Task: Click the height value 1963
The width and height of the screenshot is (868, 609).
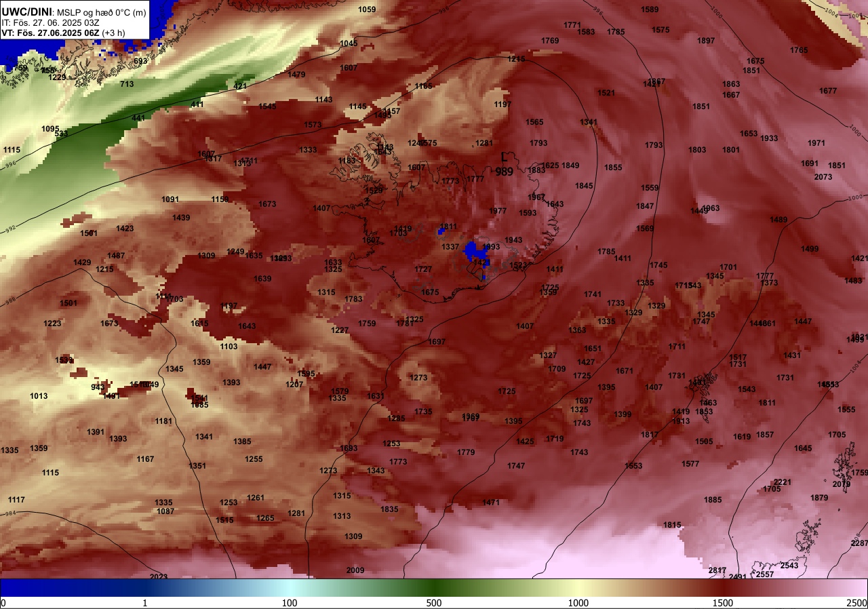Action: click(711, 208)
